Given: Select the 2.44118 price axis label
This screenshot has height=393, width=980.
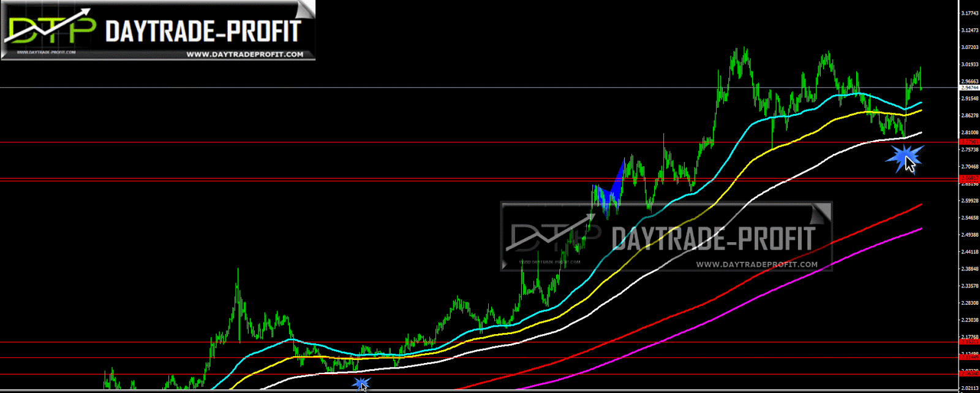Looking at the screenshot, I should pos(970,252).
